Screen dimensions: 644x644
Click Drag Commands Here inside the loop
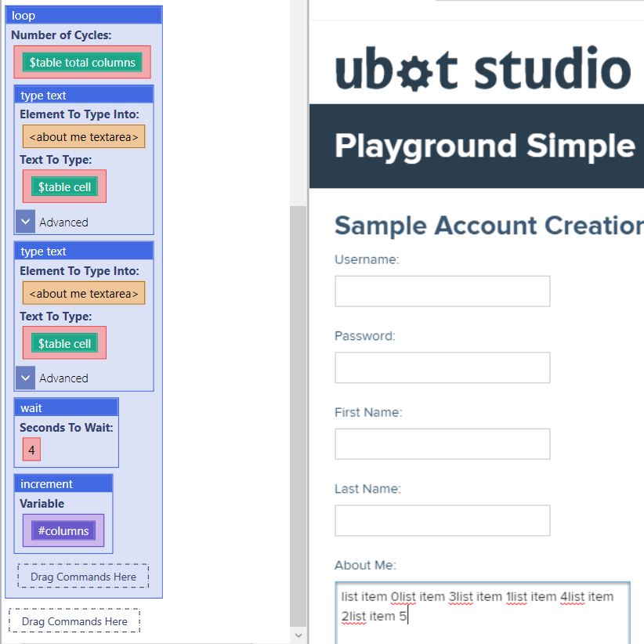[83, 577]
